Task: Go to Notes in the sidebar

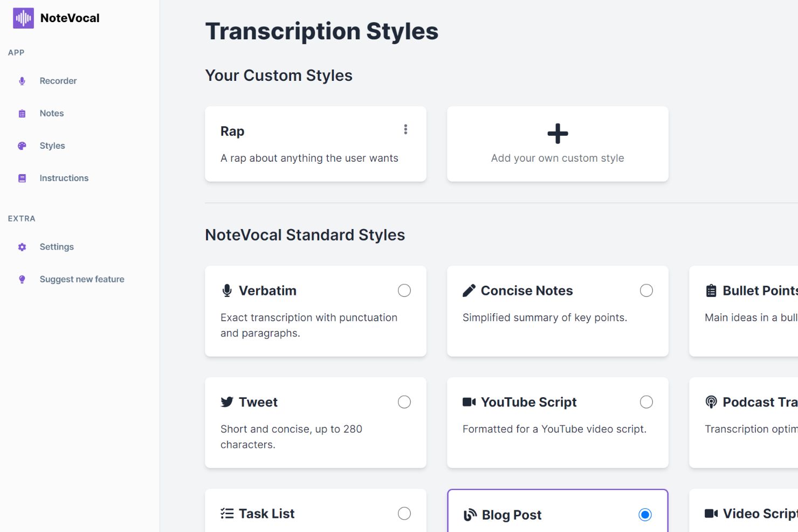Action: click(x=52, y=114)
